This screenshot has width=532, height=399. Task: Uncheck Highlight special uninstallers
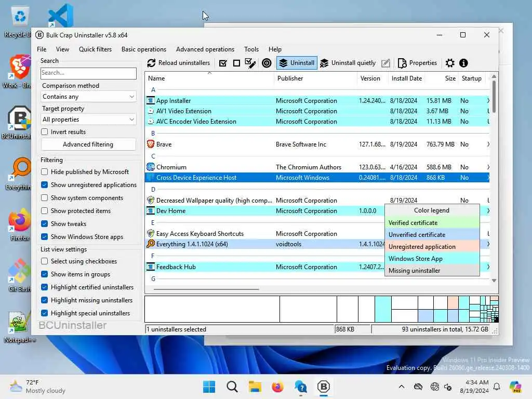pos(45,313)
